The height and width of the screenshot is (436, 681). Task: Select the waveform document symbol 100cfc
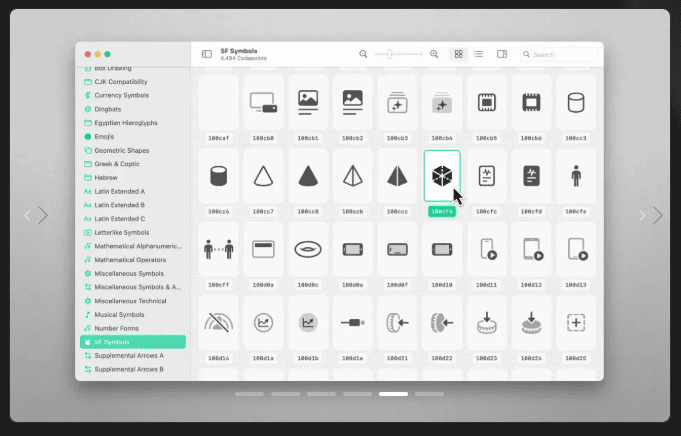[x=486, y=176]
